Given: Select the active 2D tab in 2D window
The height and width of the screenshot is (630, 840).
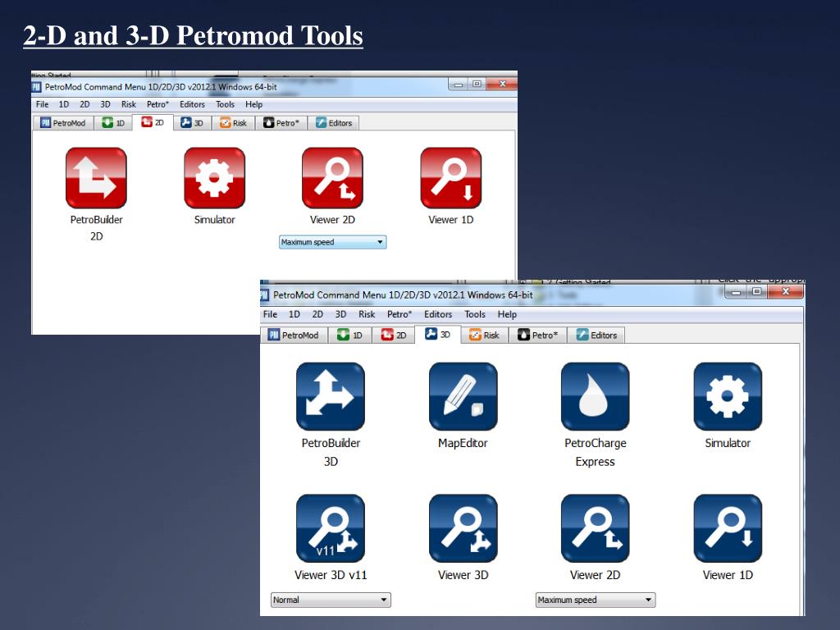Looking at the screenshot, I should tap(153, 123).
